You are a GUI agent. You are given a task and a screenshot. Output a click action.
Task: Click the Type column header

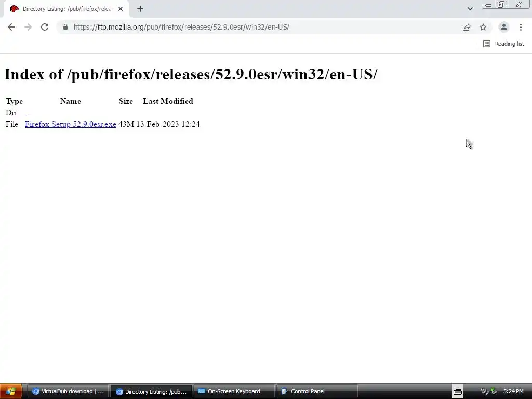(14, 101)
